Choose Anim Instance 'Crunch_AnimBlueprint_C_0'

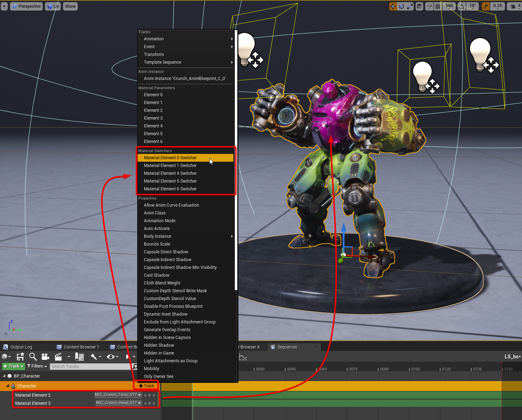pyautogui.click(x=186, y=79)
